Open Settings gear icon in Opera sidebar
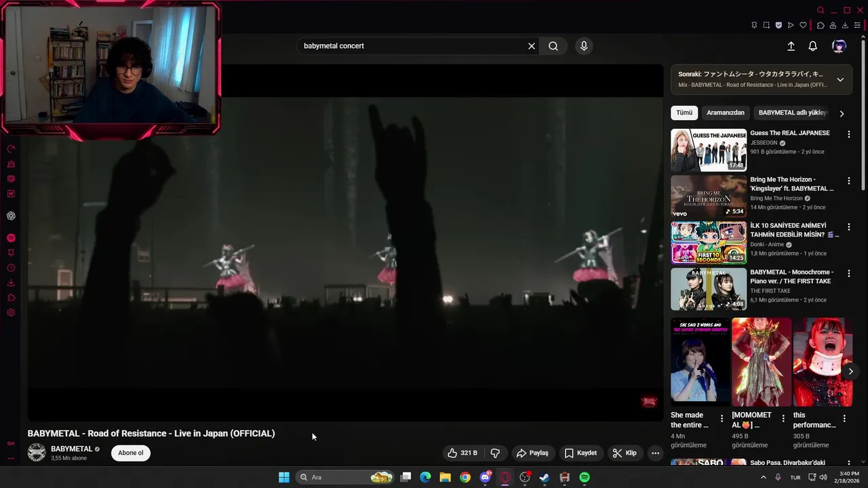This screenshot has height=488, width=868. click(11, 312)
